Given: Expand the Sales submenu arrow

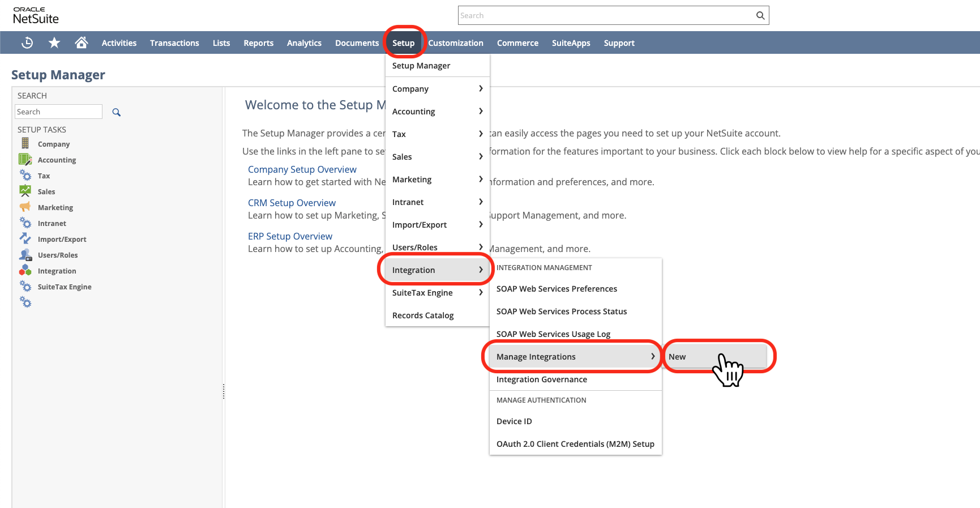Looking at the screenshot, I should point(481,156).
